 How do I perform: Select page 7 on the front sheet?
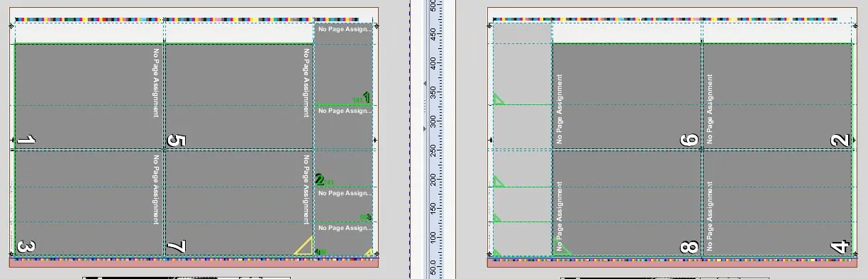click(x=239, y=202)
